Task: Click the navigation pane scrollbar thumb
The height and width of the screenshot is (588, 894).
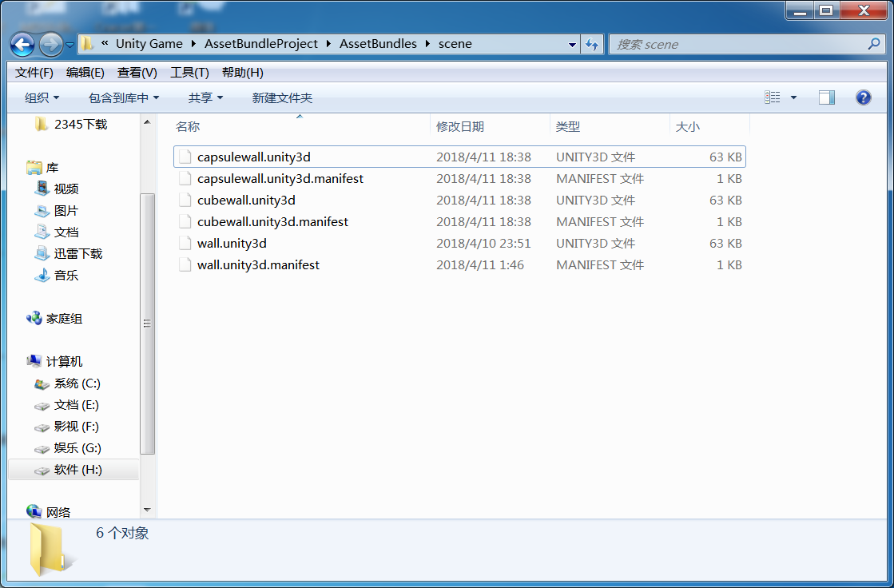Action: click(147, 324)
